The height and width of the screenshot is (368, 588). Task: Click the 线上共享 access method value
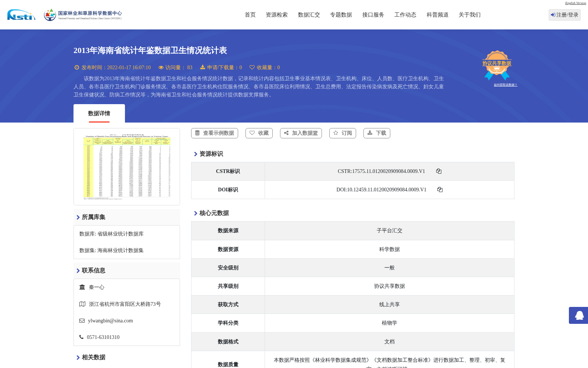click(x=390, y=304)
